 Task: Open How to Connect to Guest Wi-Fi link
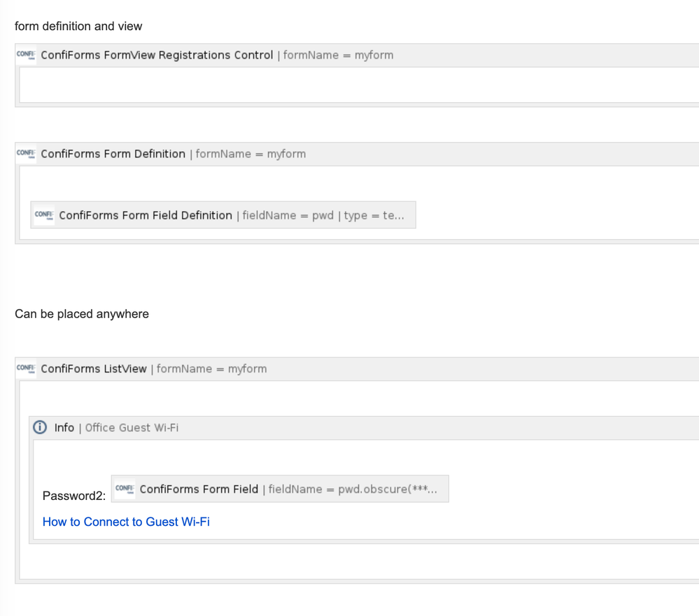(x=126, y=522)
